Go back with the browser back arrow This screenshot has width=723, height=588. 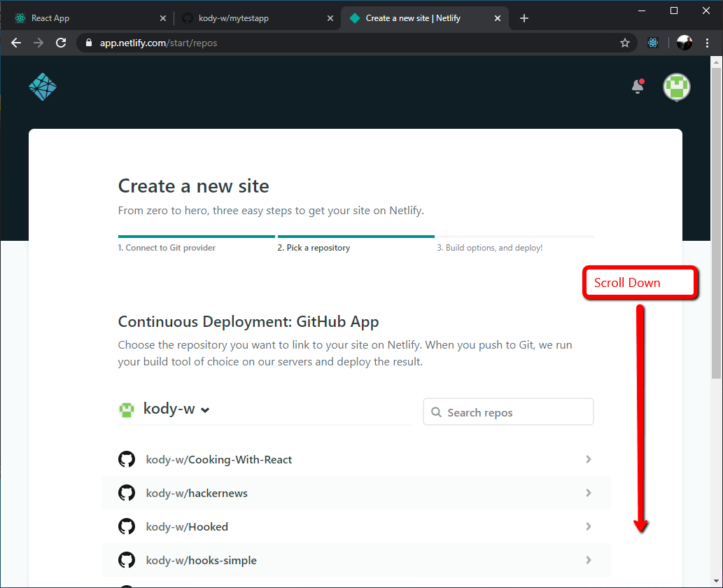16,43
